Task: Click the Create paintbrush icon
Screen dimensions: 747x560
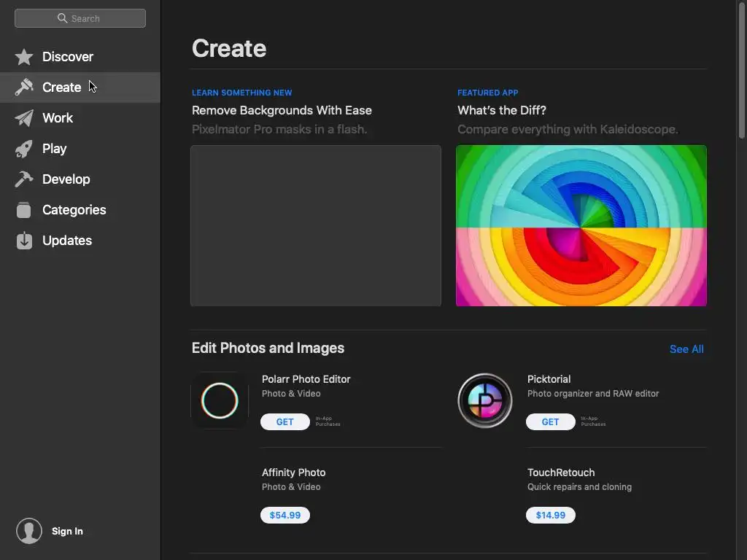Action: point(24,87)
